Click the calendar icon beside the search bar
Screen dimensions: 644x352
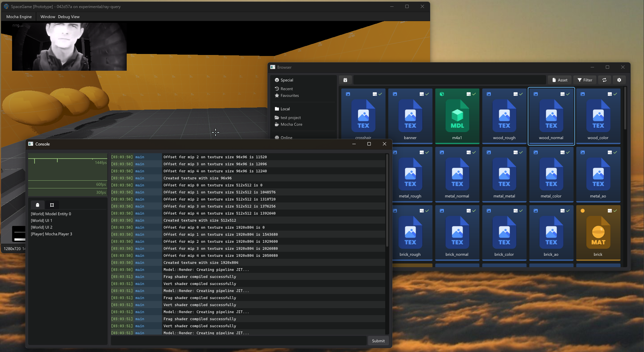click(x=345, y=80)
